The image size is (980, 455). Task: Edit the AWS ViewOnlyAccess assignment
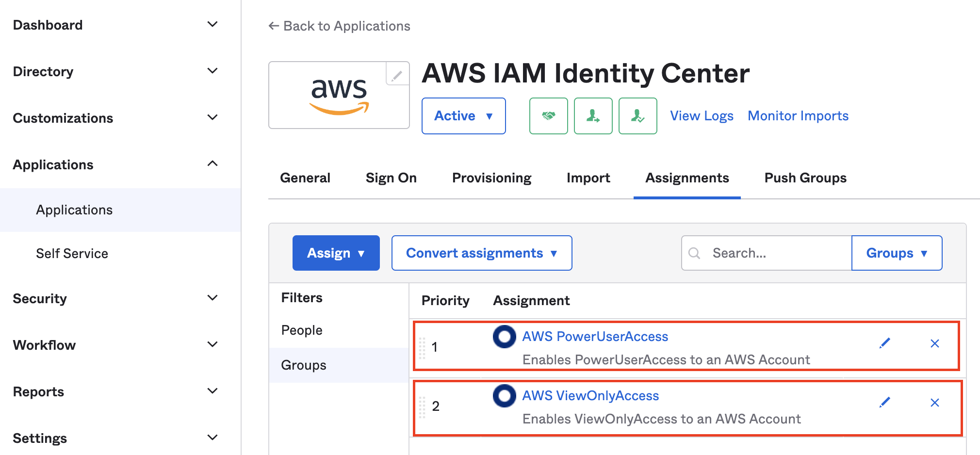tap(885, 402)
